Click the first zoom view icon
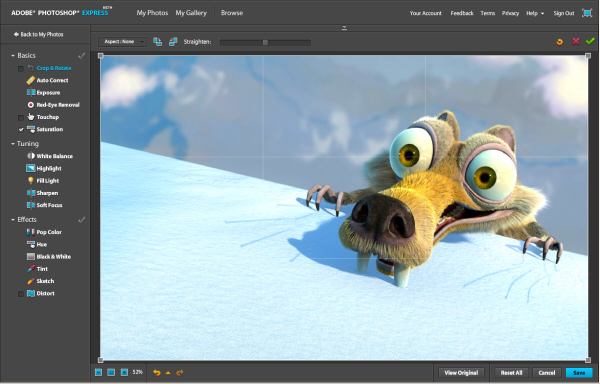This screenshot has height=384, width=600. [x=98, y=372]
